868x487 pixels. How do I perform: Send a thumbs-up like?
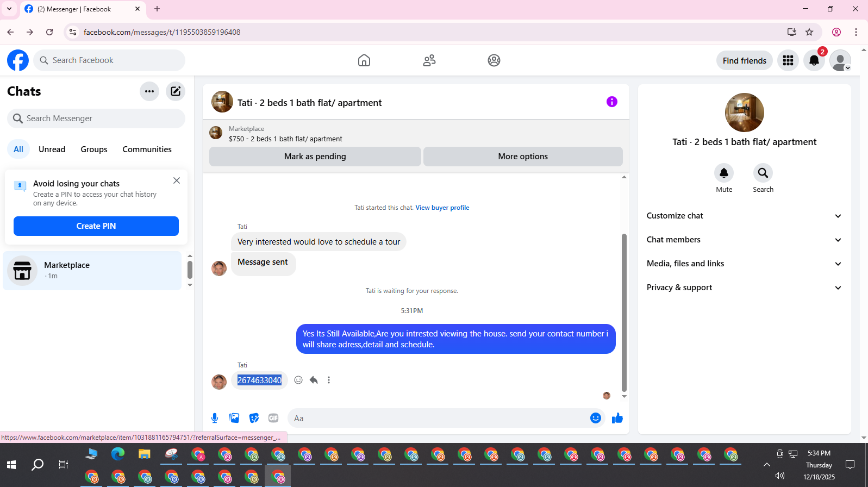617,418
